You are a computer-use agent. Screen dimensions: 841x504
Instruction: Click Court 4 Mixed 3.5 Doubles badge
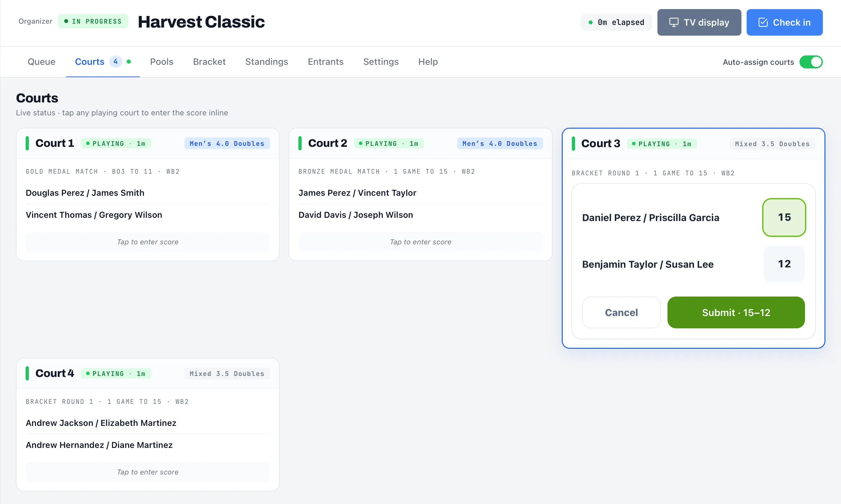(227, 374)
